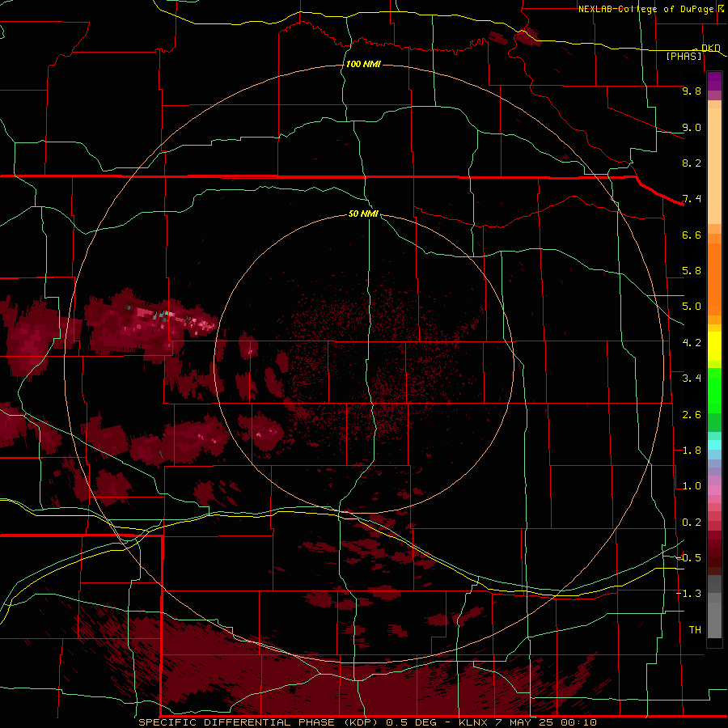728x728 pixels.
Task: Click the 8.2 scale value
Action: click(692, 163)
